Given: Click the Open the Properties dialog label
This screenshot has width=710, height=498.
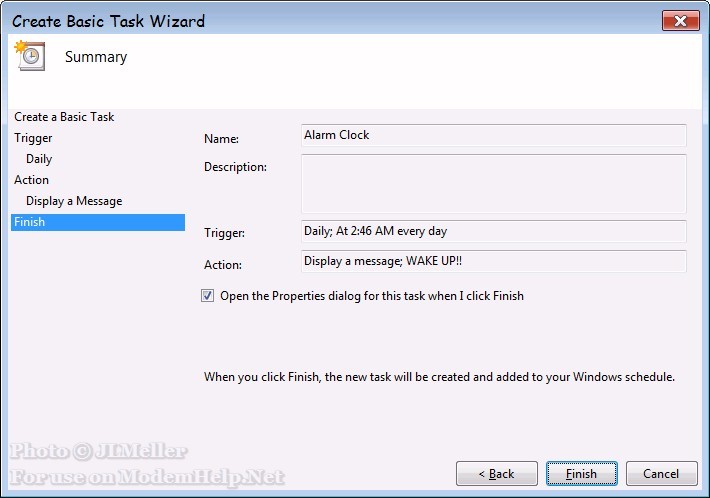Looking at the screenshot, I should click(372, 296).
